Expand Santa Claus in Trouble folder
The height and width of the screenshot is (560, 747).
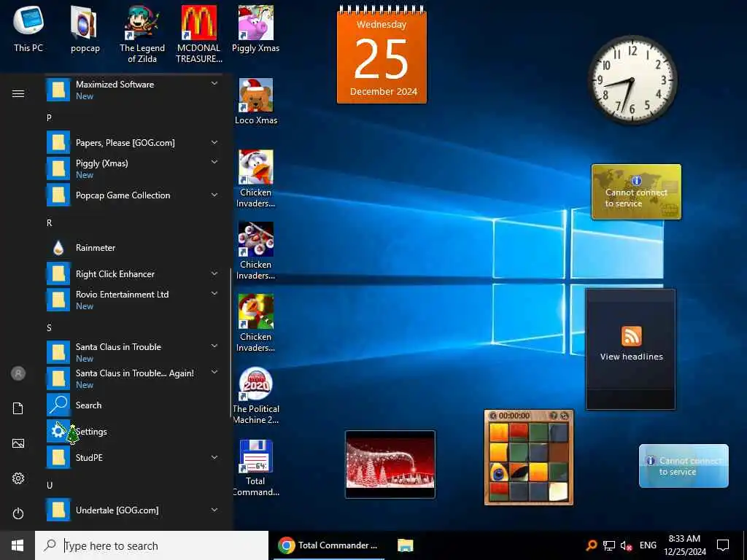(214, 346)
